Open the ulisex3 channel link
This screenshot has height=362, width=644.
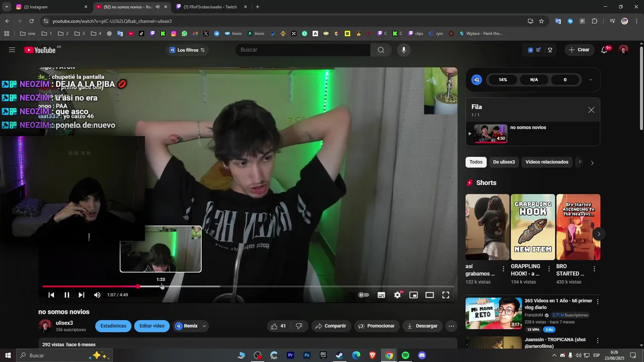pos(64,323)
